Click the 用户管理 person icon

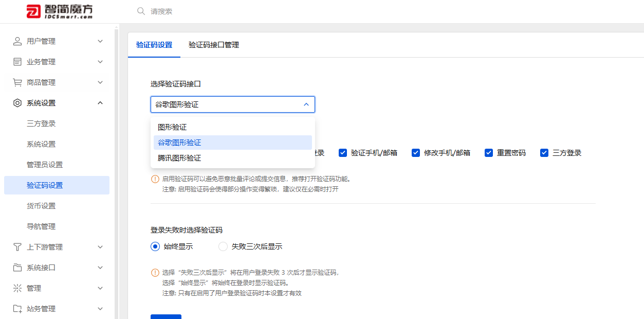click(x=17, y=41)
